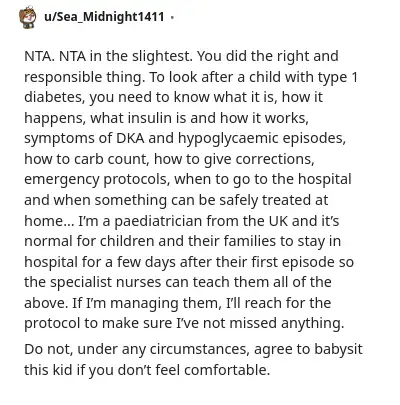Select the word "DKA" in the comment
Image resolution: width=400 pixels, height=405 pixels.
click(130, 138)
